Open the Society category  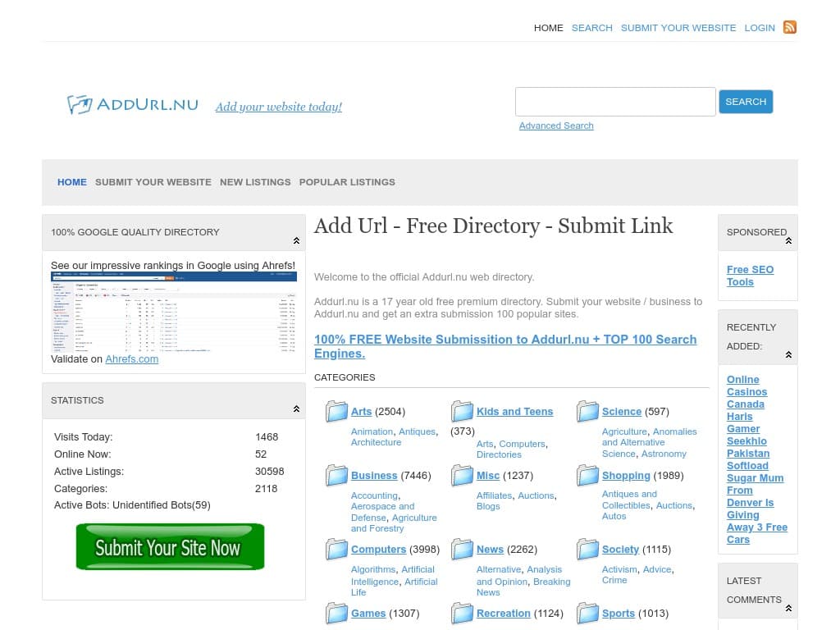[620, 549]
